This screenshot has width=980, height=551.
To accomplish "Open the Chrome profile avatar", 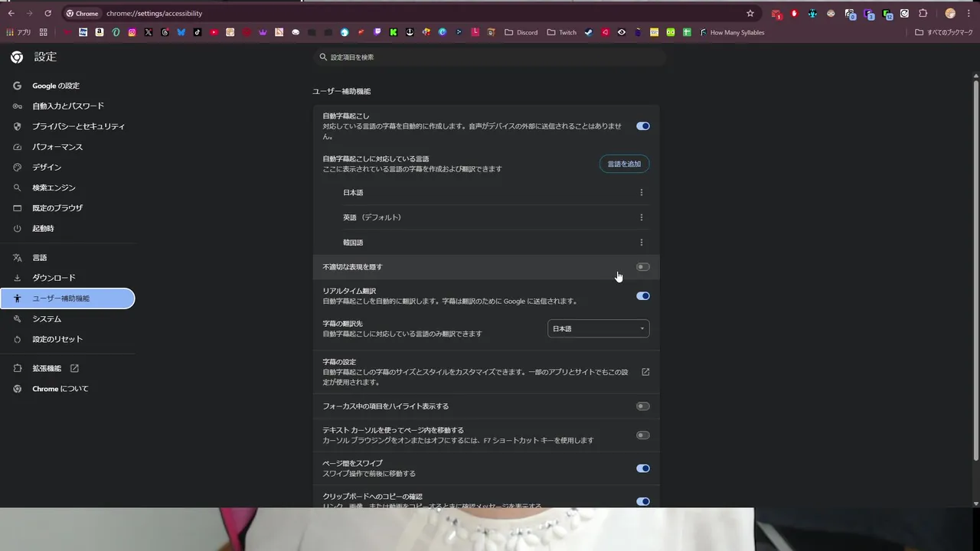I will (x=950, y=13).
